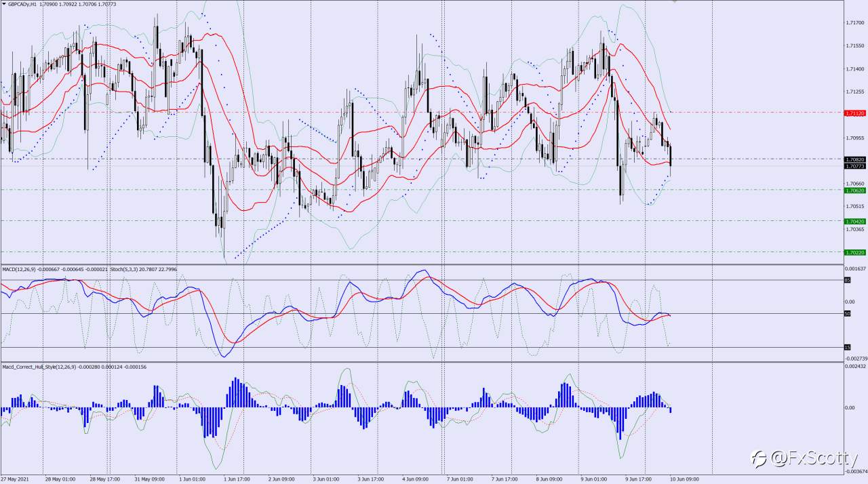
Task: Click the 7 Jun 01:00 time label
Action: [460, 479]
